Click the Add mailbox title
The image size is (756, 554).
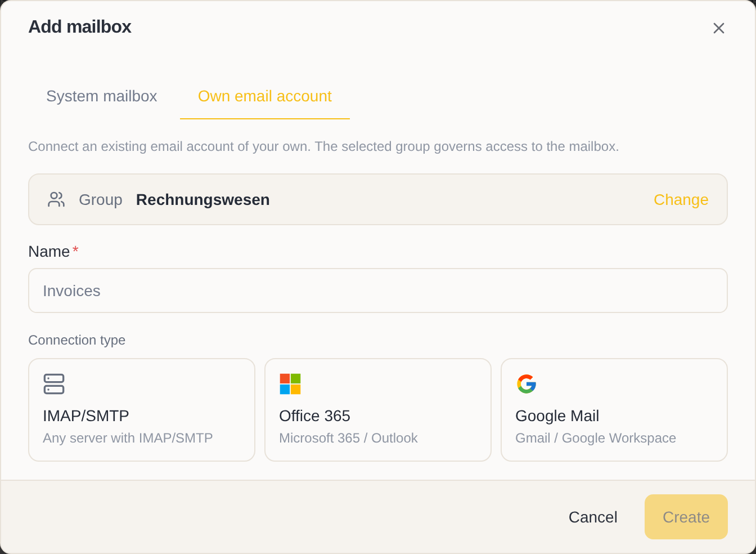tap(80, 27)
